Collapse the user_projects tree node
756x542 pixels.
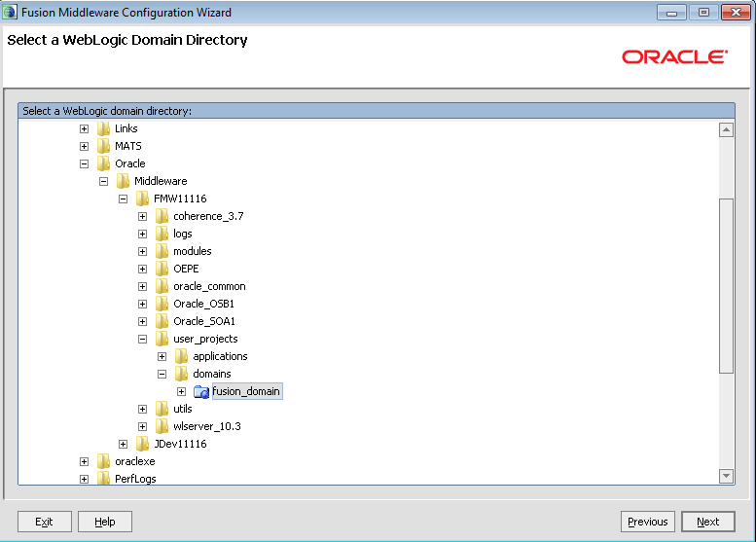(143, 339)
